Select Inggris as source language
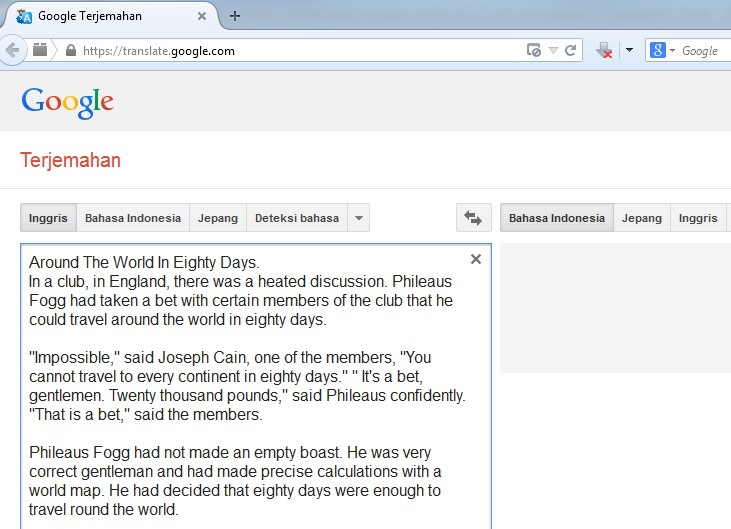 (x=48, y=218)
